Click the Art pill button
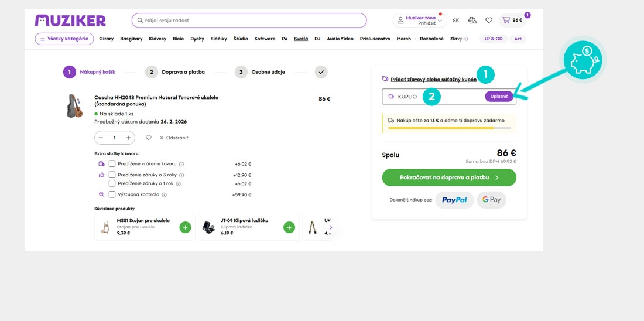 tap(518, 39)
